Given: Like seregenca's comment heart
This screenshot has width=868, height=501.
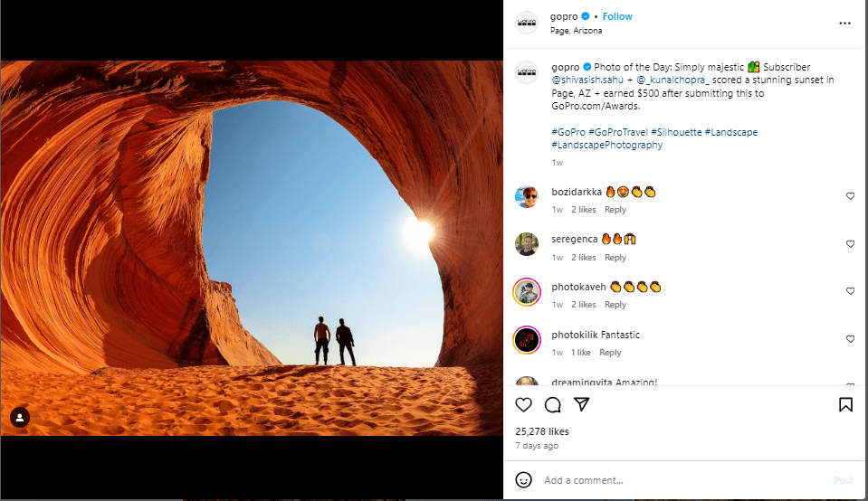Looking at the screenshot, I should click(850, 244).
